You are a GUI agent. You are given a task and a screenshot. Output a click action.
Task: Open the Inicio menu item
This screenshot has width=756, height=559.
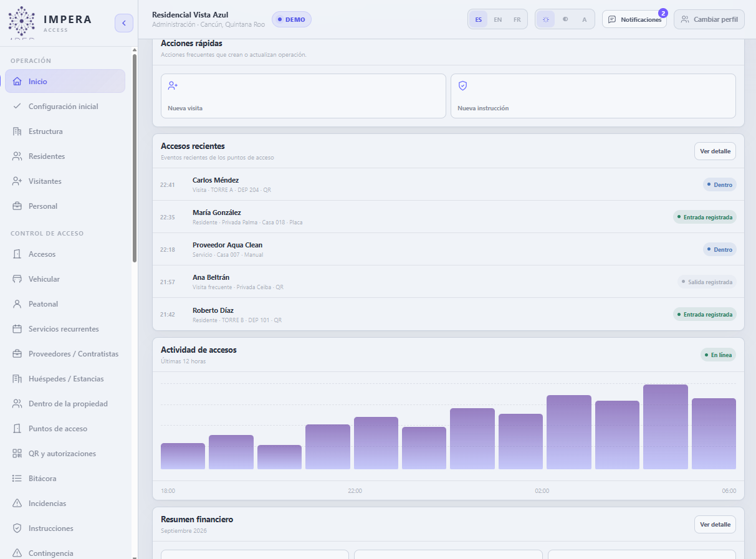coord(65,82)
